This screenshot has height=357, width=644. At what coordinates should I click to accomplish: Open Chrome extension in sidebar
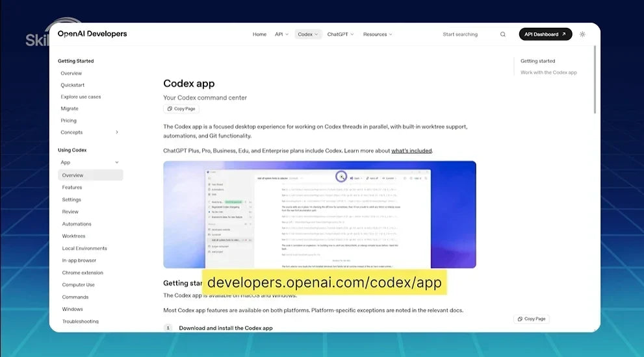tap(83, 273)
